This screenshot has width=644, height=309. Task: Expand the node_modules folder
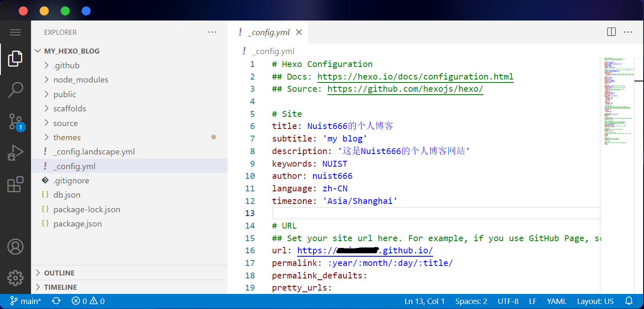[80, 80]
